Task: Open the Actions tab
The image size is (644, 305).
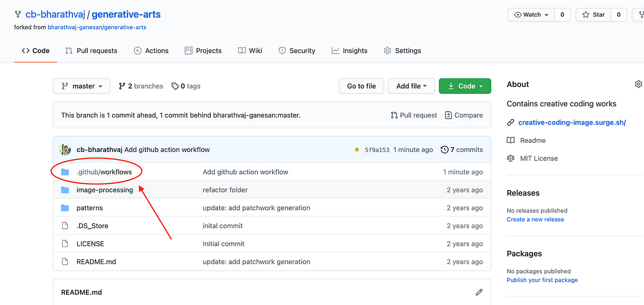Action: pyautogui.click(x=151, y=50)
